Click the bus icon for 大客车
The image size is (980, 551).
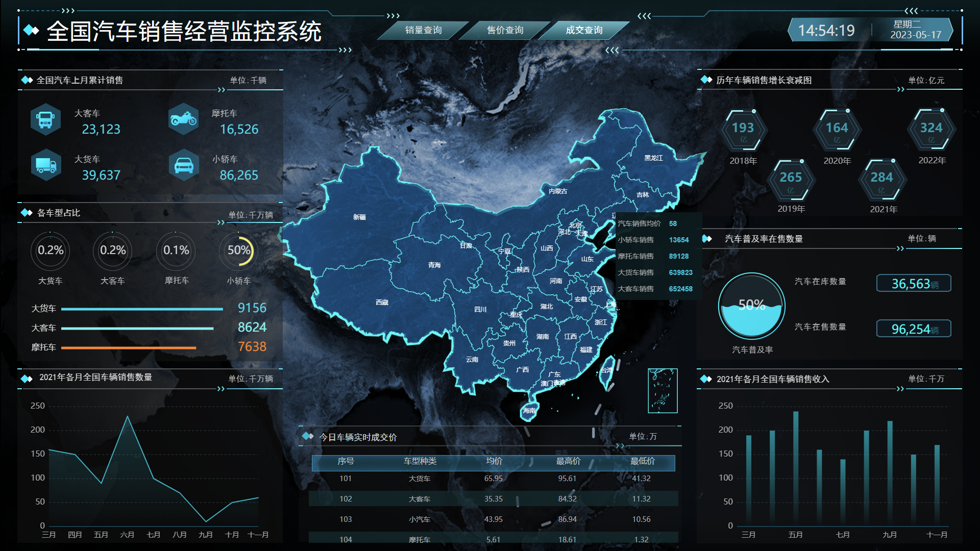point(45,120)
